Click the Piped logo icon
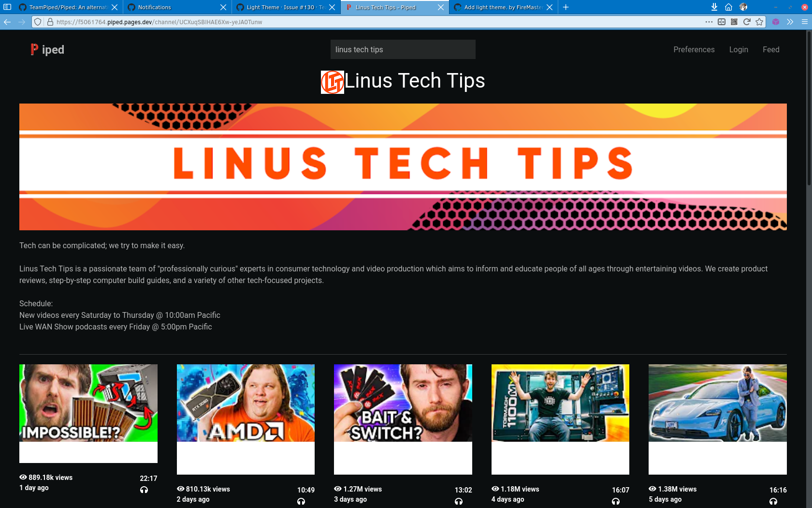The height and width of the screenshot is (508, 812). (34, 49)
